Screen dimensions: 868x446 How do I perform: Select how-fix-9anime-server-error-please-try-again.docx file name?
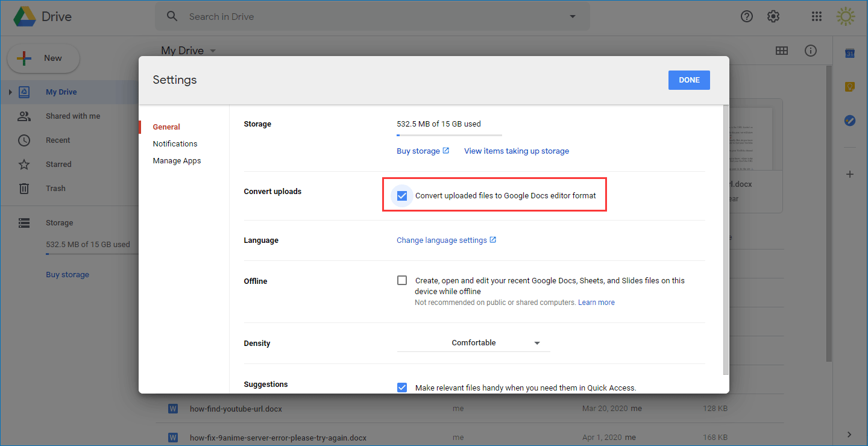[278, 438]
